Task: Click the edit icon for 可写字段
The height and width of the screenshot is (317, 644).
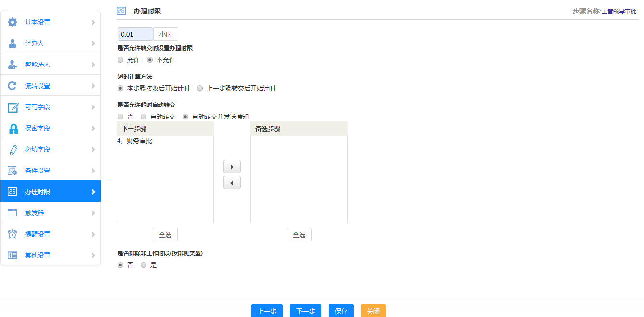Action: click(x=13, y=107)
